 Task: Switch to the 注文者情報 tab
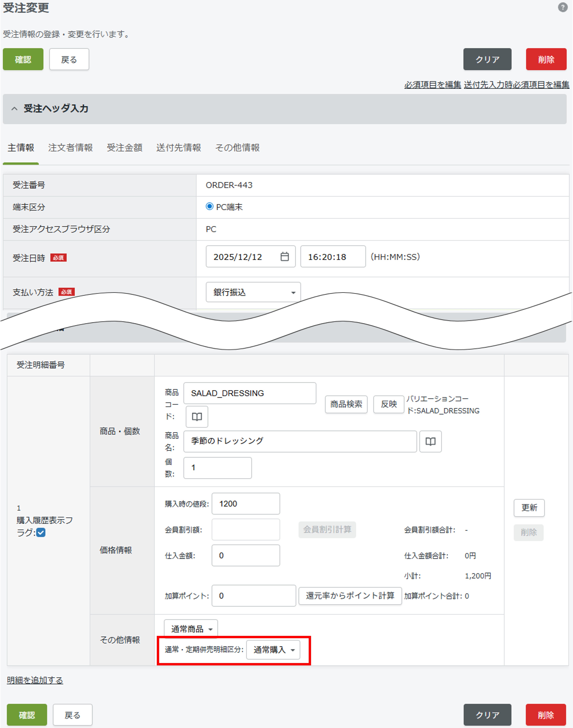[70, 148]
